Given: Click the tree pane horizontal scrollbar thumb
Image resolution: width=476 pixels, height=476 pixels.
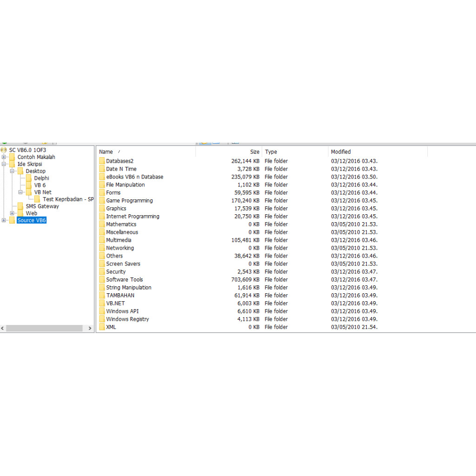Looking at the screenshot, I should (x=44, y=328).
